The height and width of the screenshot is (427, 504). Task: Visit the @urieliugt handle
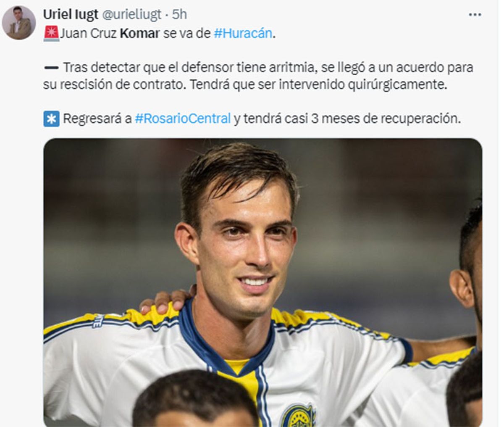[x=131, y=14]
